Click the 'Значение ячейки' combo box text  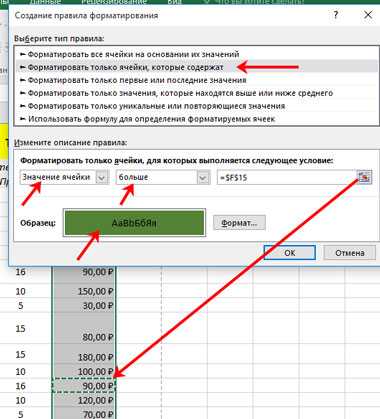[x=58, y=177]
